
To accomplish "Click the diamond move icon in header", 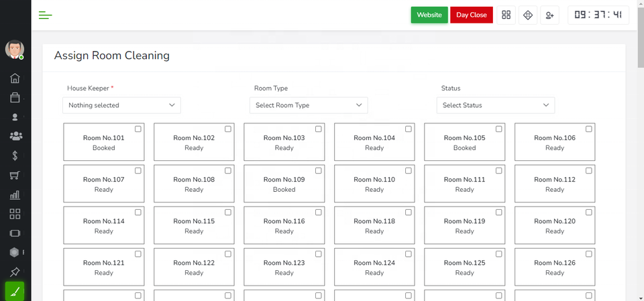I will (528, 15).
